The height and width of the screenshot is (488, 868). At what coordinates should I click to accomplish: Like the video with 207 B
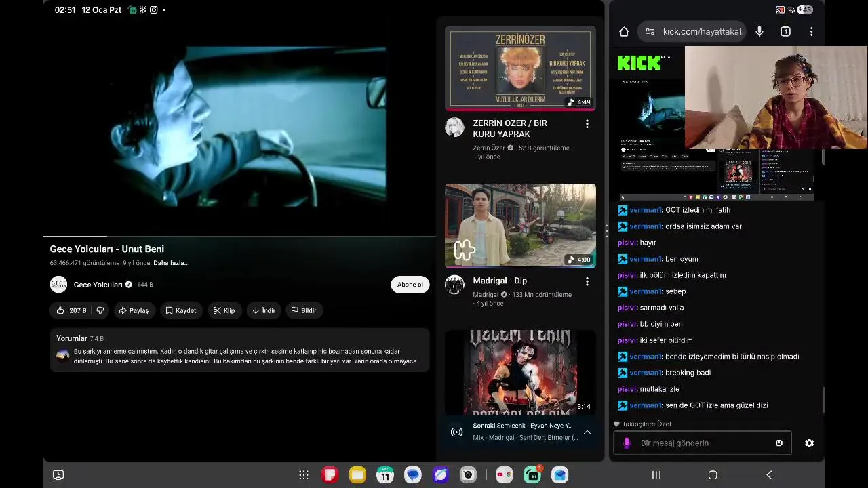pos(71,310)
